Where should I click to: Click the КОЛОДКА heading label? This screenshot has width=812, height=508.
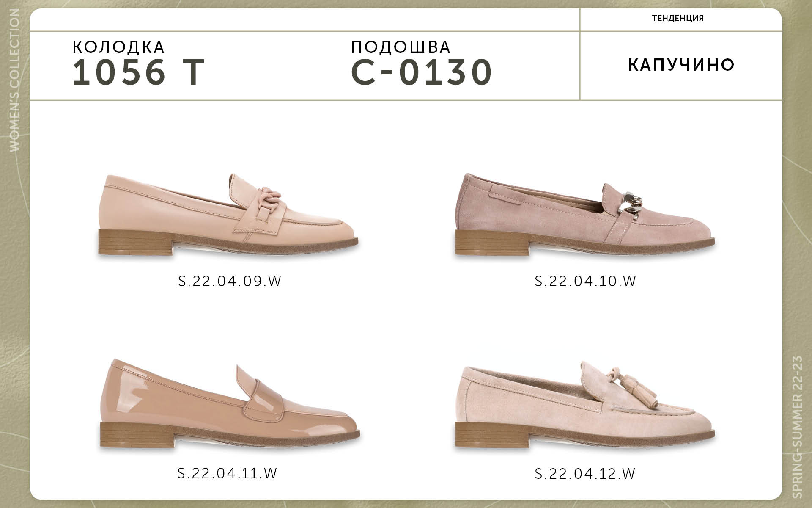(x=118, y=47)
